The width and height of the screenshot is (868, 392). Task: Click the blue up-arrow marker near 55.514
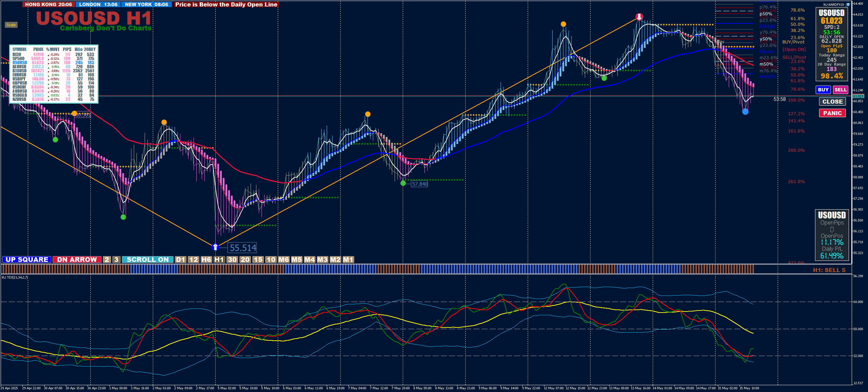coord(215,247)
